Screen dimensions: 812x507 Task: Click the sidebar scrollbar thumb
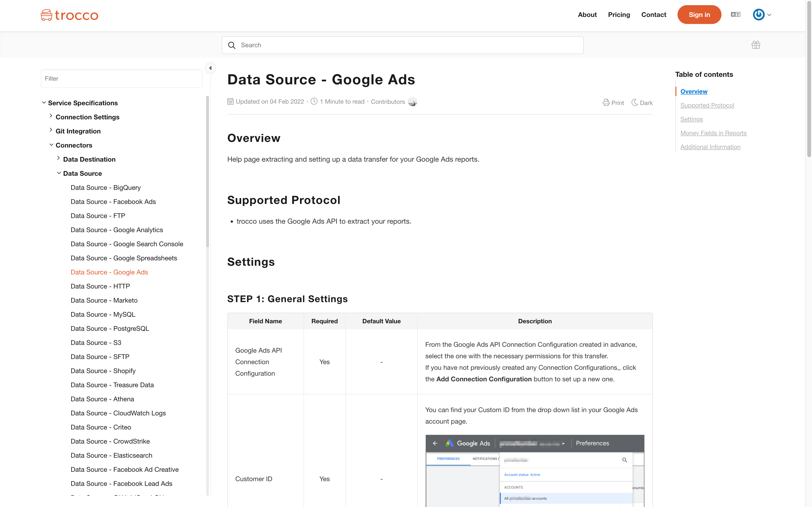click(207, 171)
